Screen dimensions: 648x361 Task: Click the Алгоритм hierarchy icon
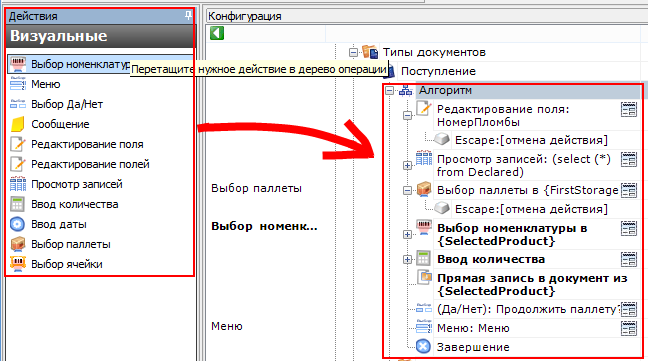pos(405,90)
